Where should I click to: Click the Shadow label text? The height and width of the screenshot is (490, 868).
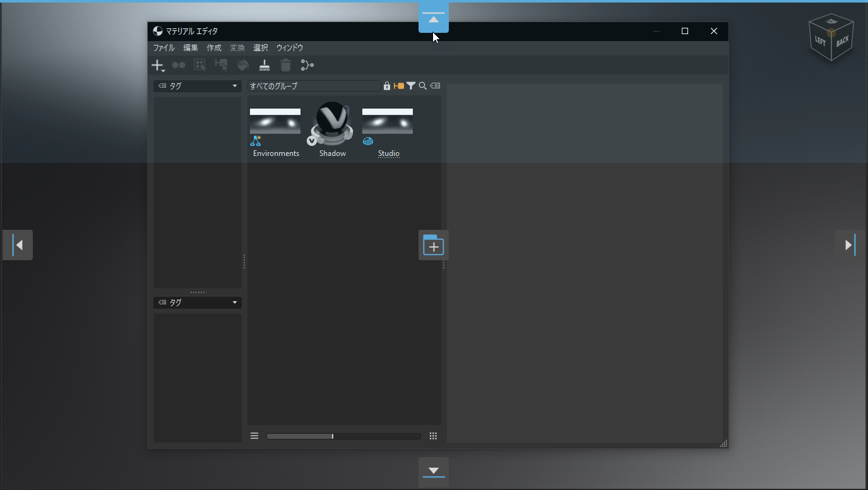click(333, 153)
